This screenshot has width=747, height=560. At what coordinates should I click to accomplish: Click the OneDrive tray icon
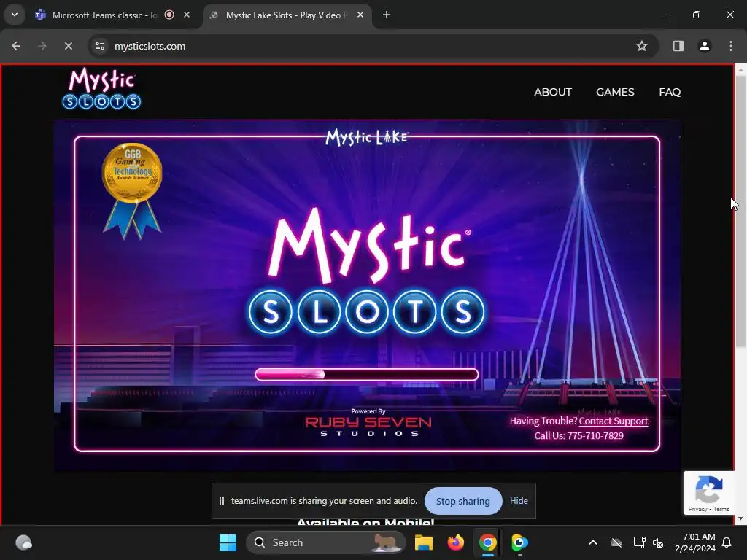point(616,542)
